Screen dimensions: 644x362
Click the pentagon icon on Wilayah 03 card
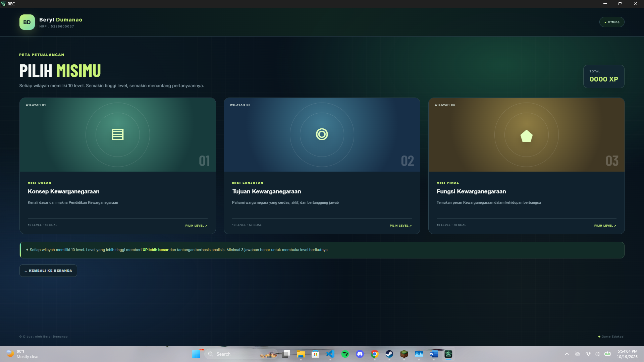[x=526, y=136]
